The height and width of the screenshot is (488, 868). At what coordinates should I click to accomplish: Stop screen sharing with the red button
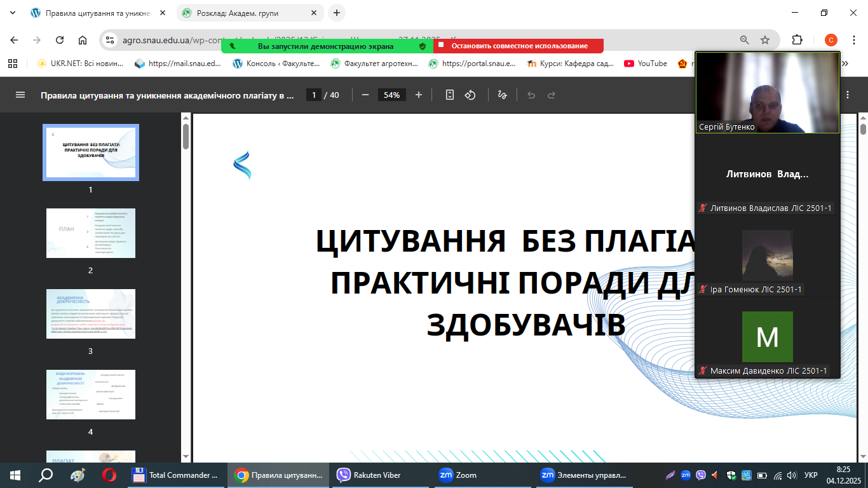(x=519, y=46)
